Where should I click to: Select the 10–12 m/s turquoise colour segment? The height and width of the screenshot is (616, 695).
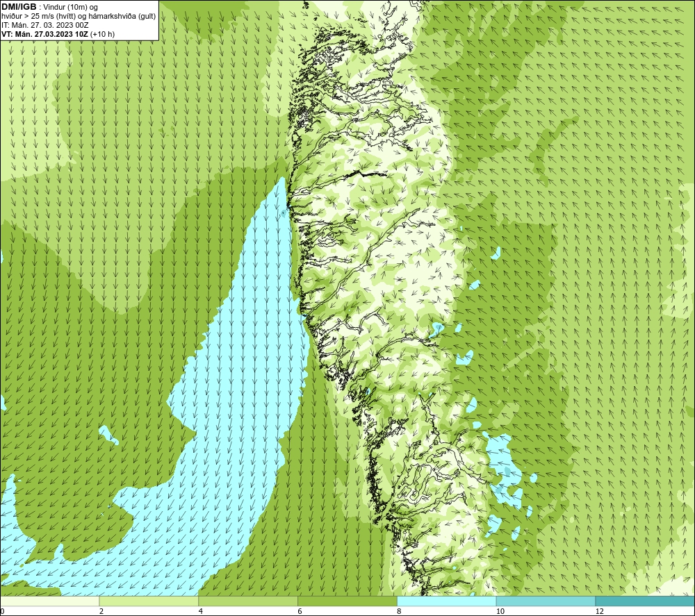[546, 601]
